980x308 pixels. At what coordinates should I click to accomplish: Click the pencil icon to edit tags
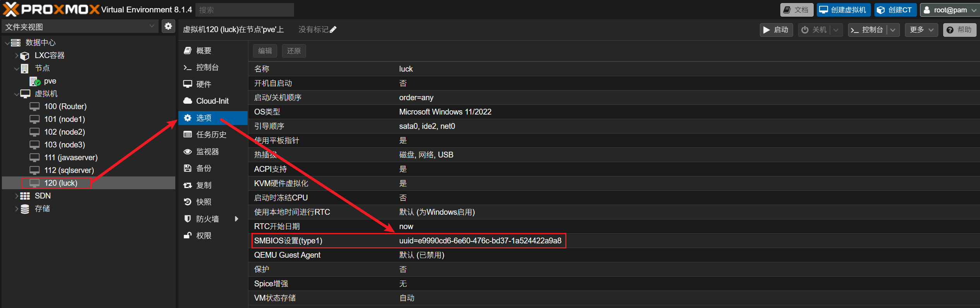[x=333, y=30]
